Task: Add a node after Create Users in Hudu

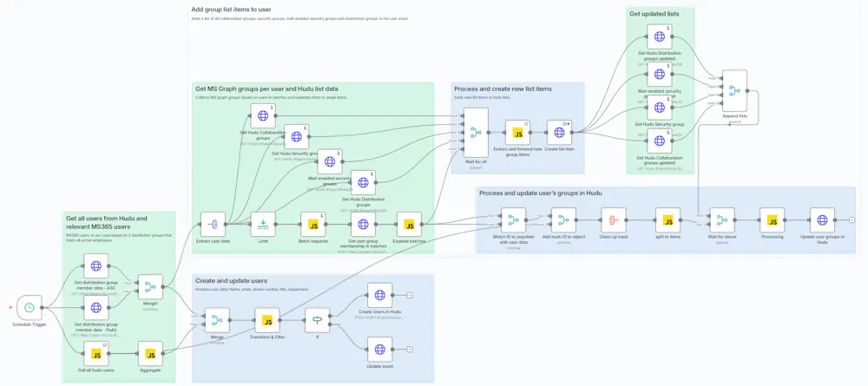Action: 410,295
